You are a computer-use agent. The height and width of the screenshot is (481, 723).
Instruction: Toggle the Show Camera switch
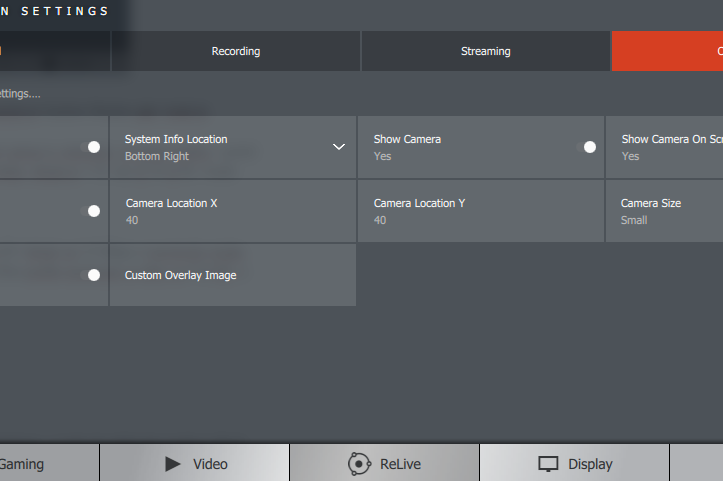point(589,147)
